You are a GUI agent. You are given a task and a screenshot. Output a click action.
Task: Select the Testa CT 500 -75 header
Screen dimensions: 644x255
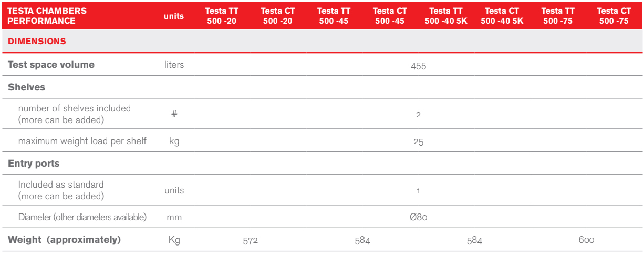(x=614, y=16)
